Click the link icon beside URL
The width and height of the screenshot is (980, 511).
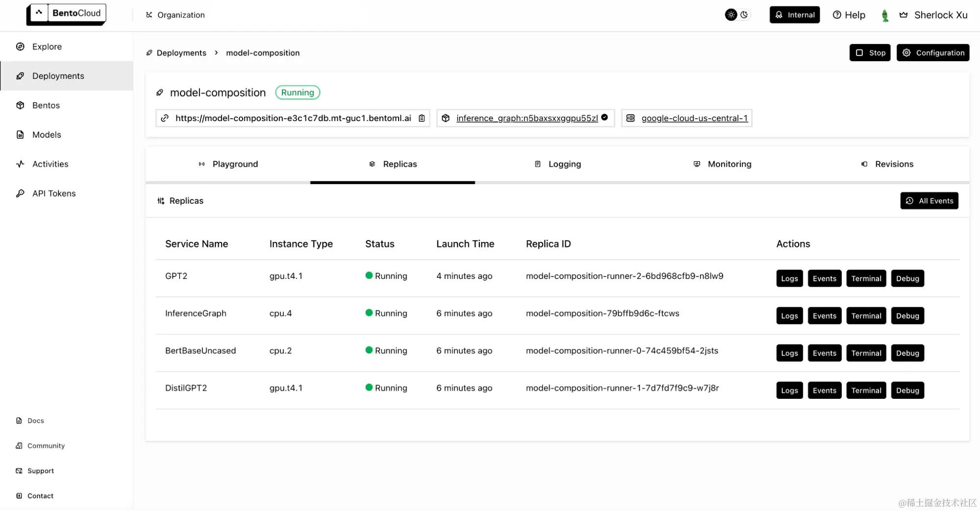(165, 118)
